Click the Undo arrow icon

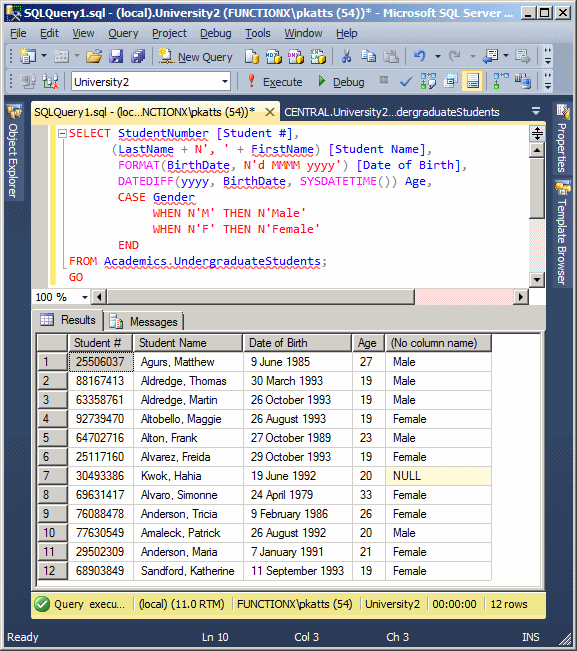click(x=419, y=56)
